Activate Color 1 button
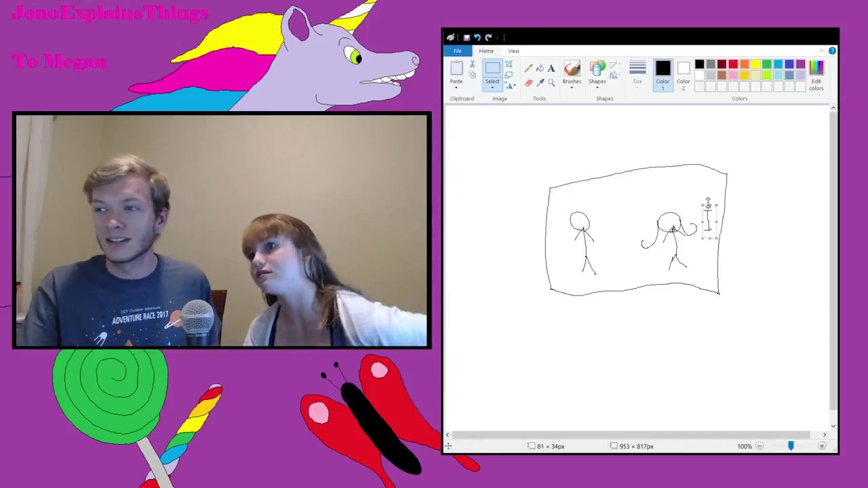Screen dimensions: 868x488 (x=663, y=75)
